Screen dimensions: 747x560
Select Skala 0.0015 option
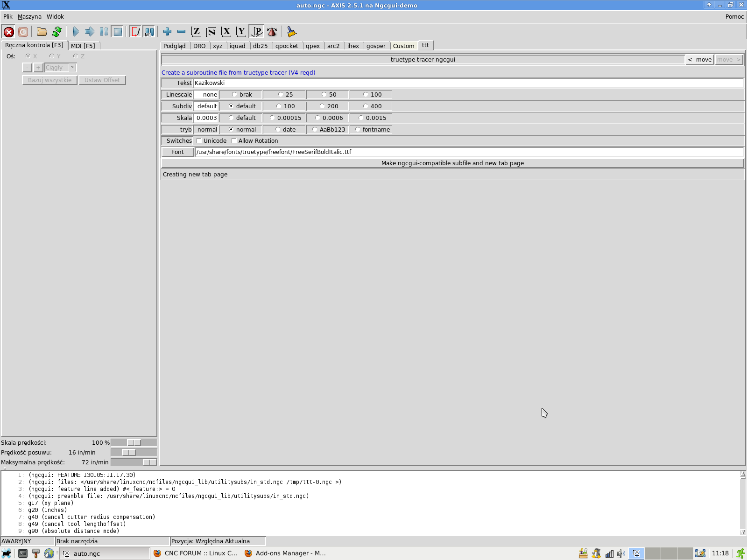[371, 118]
